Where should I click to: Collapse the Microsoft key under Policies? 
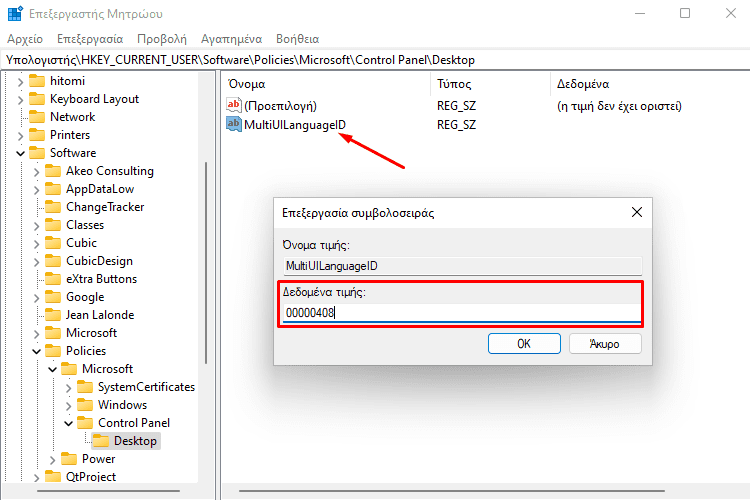(53, 369)
